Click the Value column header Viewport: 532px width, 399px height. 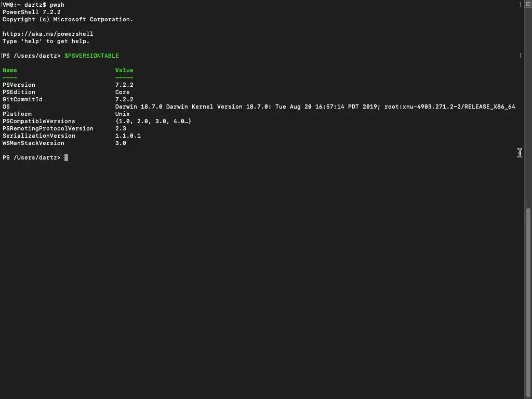click(x=124, y=70)
